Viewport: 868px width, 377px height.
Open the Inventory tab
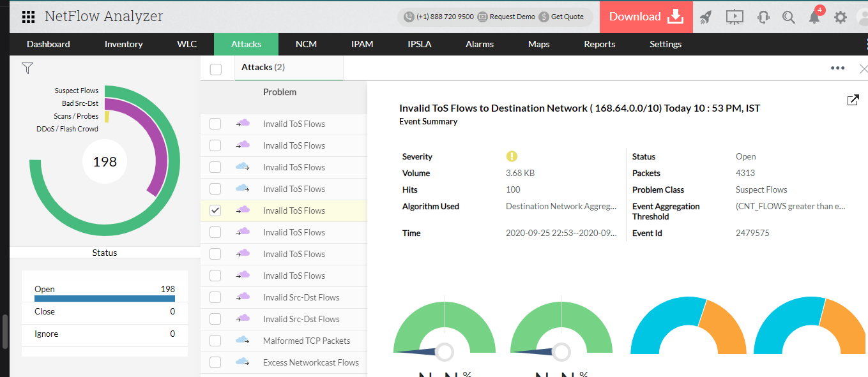pos(124,44)
